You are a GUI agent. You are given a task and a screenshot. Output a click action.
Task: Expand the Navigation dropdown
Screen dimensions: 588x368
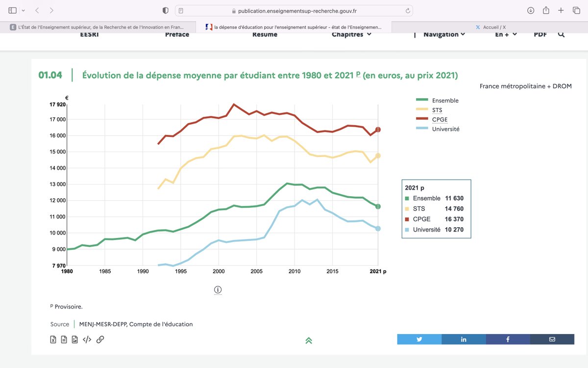[x=443, y=34]
